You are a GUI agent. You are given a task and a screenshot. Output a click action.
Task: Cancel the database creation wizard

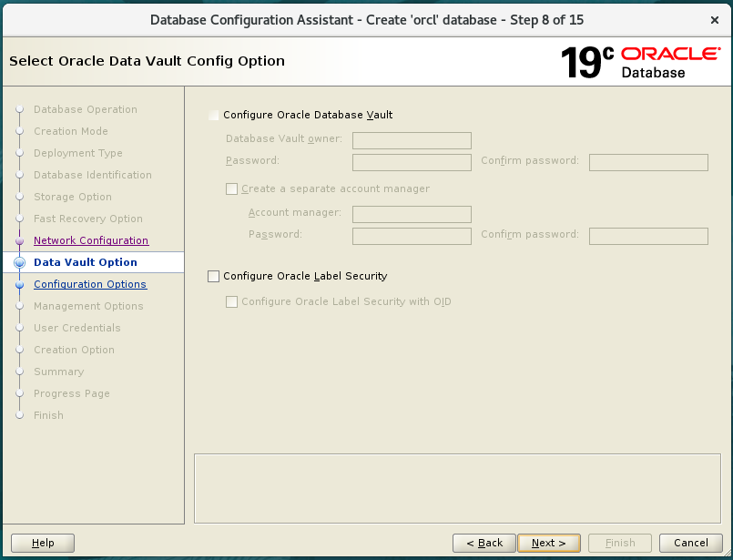[691, 543]
